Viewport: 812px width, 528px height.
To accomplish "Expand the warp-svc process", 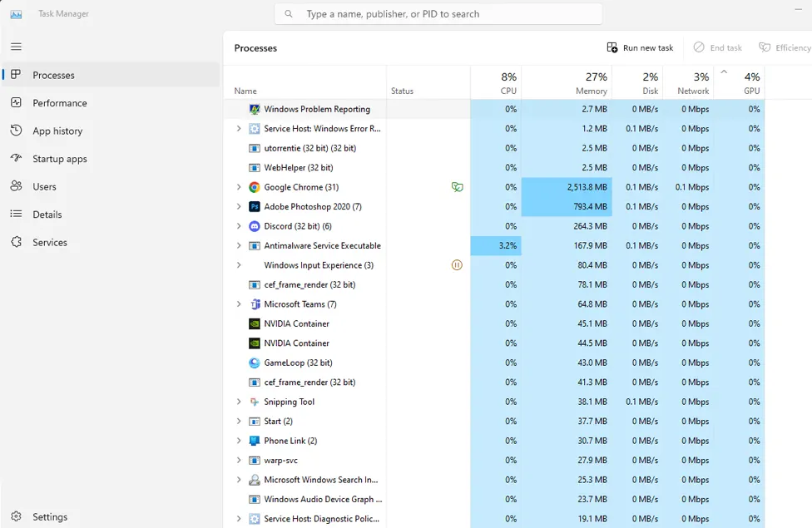I will (239, 460).
